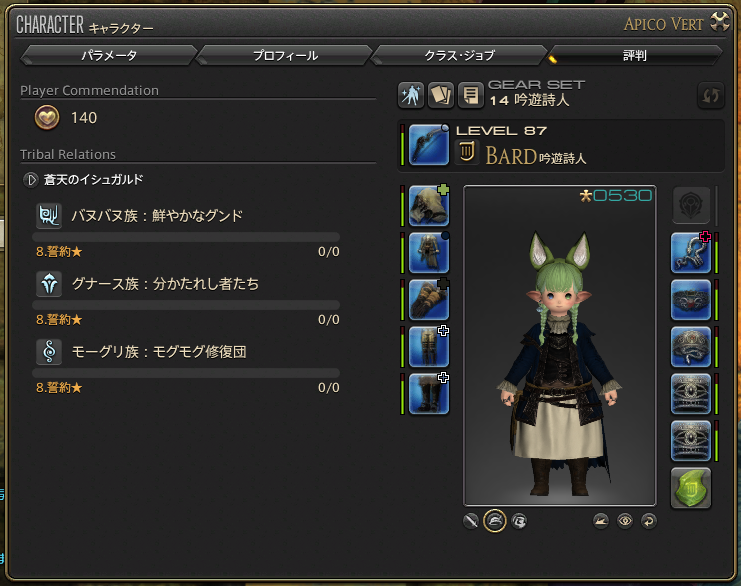The height and width of the screenshot is (586, 741).
Task: Click the body armor coat slot
Action: (429, 252)
